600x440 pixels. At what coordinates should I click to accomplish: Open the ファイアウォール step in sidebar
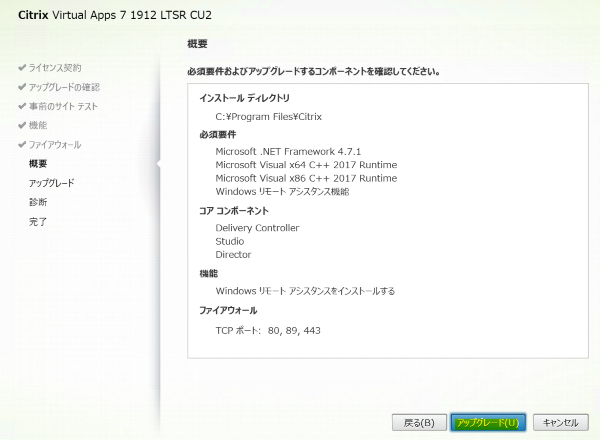(x=55, y=145)
